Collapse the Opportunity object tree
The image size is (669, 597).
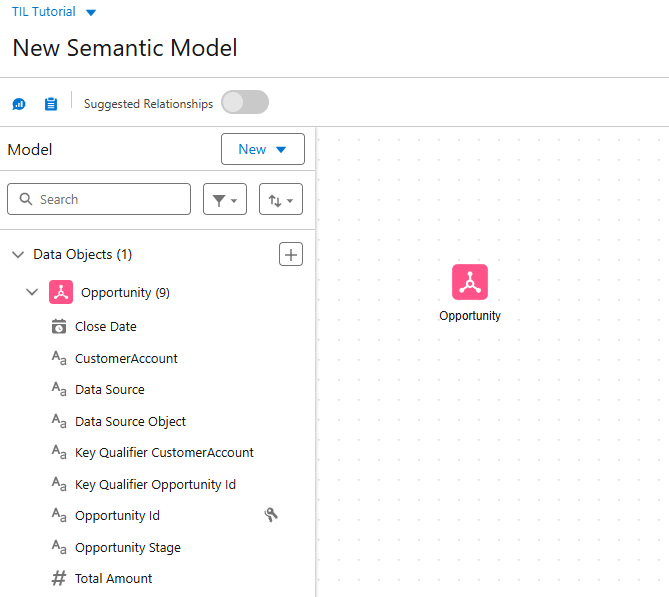click(x=32, y=293)
